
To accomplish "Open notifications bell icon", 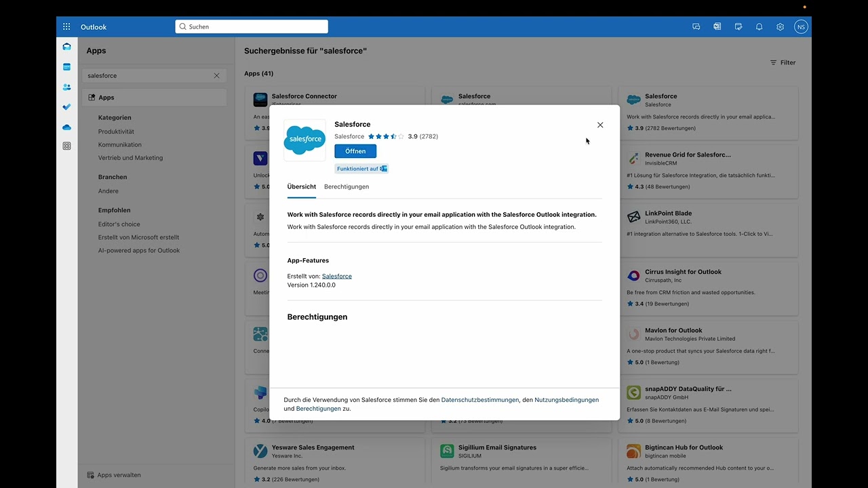I will (x=759, y=27).
